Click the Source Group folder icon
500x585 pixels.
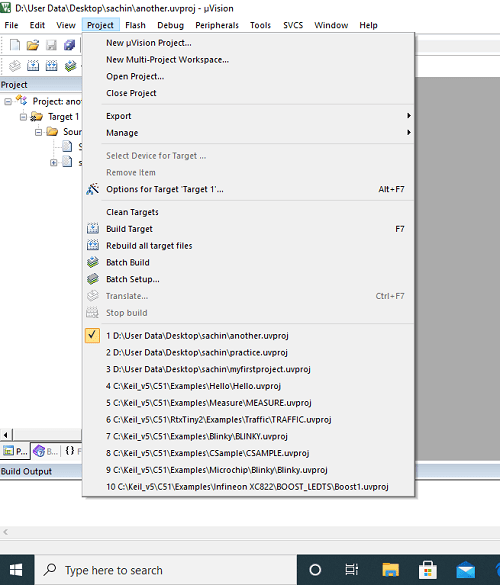[x=52, y=132]
